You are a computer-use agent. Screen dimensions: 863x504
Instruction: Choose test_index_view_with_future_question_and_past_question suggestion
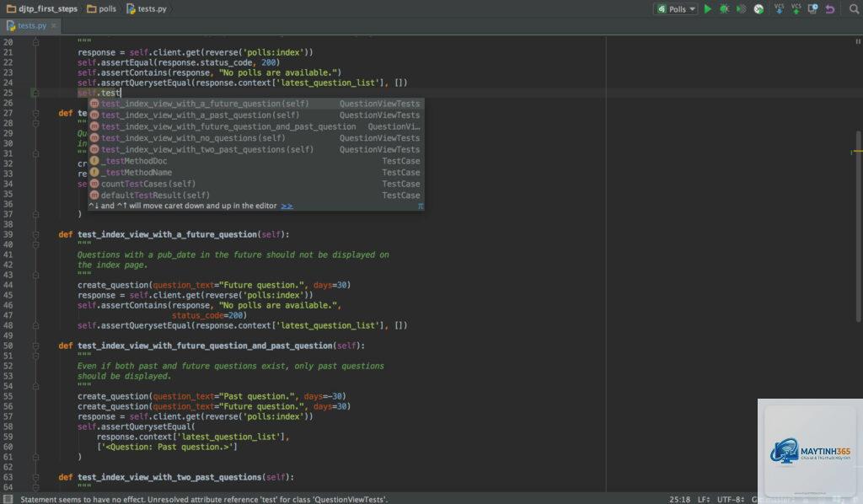pos(256,126)
